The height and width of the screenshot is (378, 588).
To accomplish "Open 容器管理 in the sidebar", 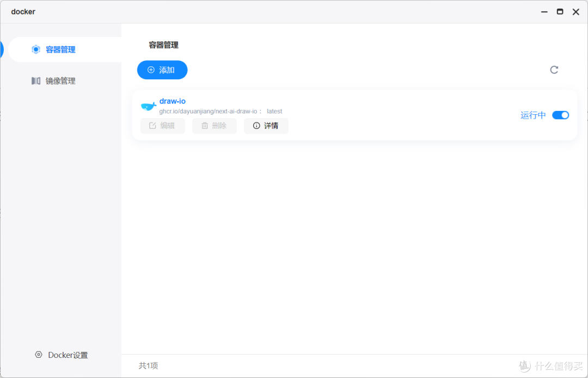I will pos(64,49).
